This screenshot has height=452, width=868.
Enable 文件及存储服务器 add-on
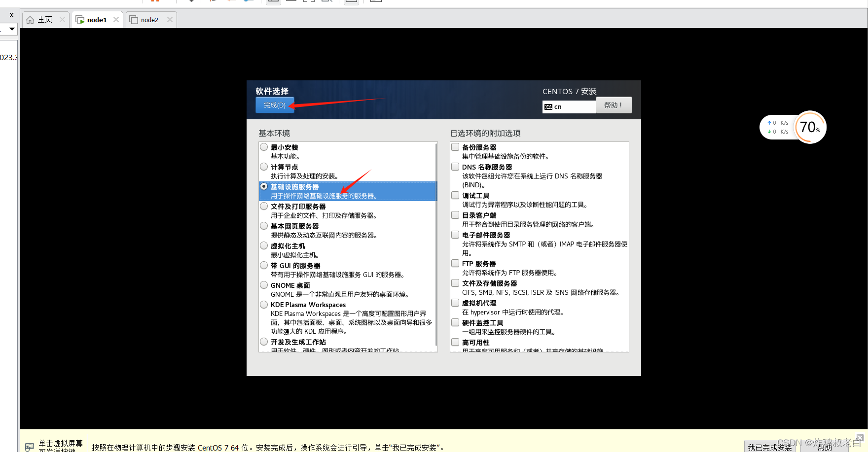[455, 283]
